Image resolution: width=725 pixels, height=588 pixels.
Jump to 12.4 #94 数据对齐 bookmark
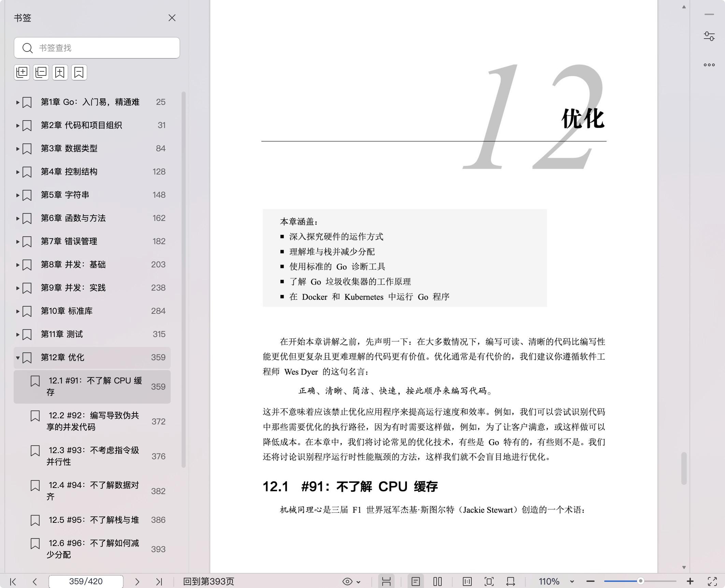click(x=92, y=491)
